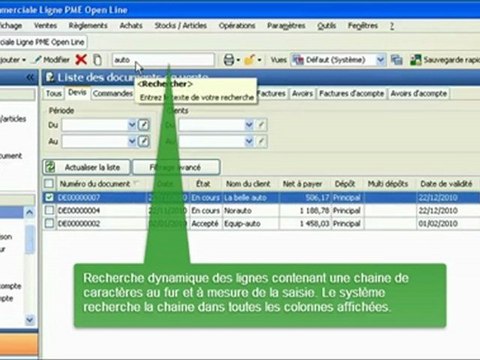Switch to the Avoirs tab
480x360 pixels.
tap(302, 94)
